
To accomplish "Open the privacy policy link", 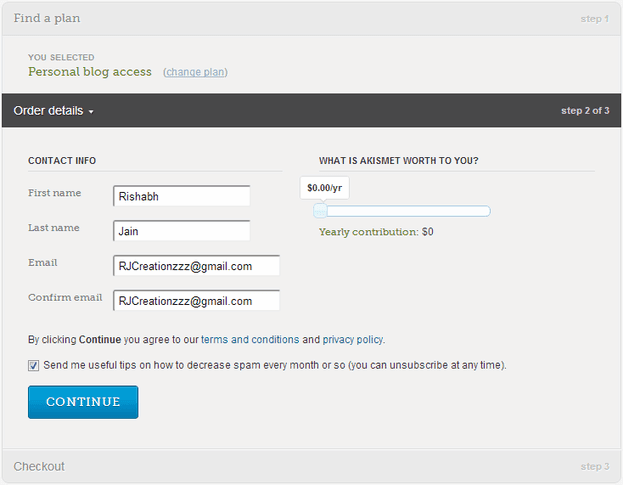I will click(x=353, y=339).
